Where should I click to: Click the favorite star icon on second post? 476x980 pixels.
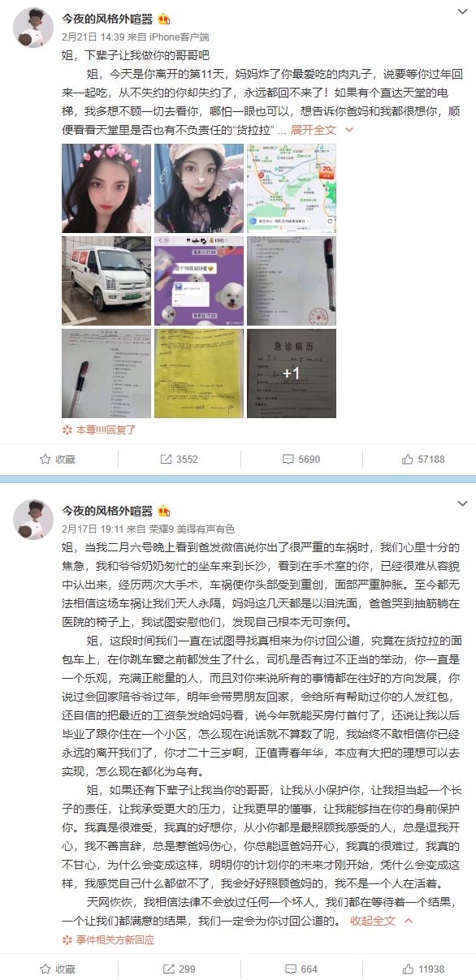pyautogui.click(x=46, y=969)
